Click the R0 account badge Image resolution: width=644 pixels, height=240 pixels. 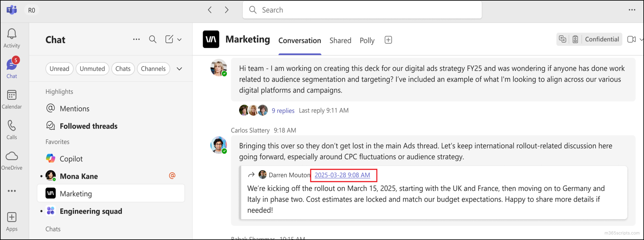32,10
